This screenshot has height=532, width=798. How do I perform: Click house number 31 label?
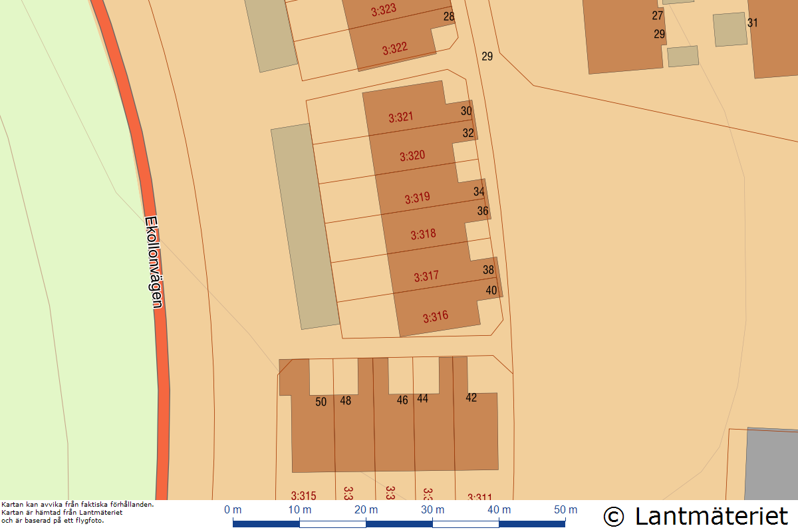click(x=753, y=23)
